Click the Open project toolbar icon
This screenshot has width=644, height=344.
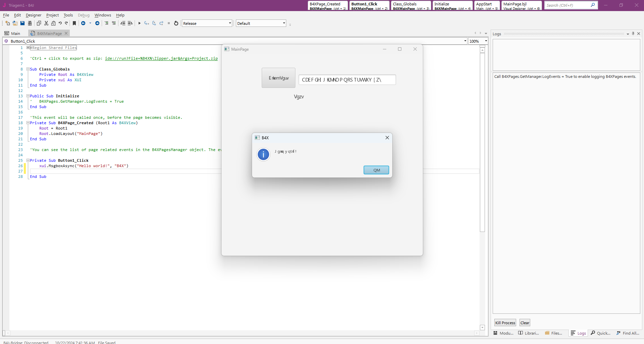click(15, 23)
